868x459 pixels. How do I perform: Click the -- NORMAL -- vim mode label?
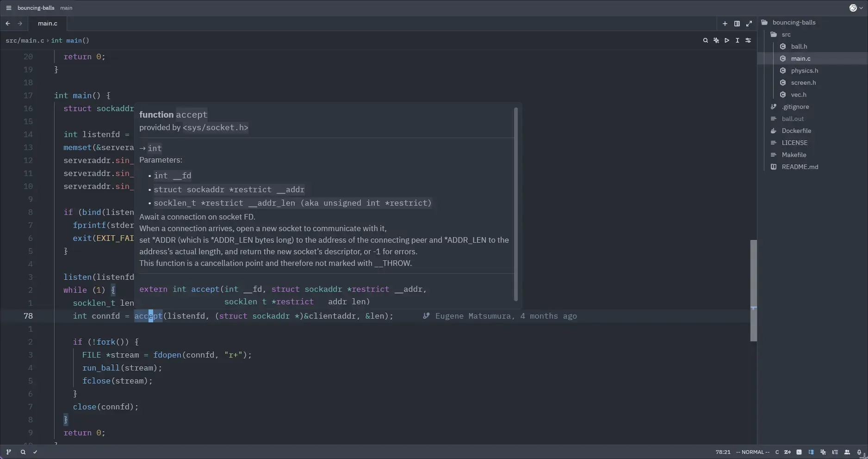point(753,452)
